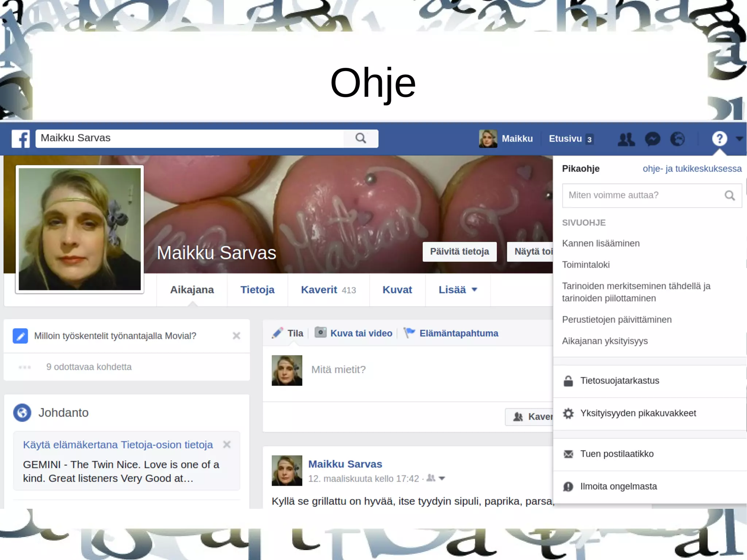Open ohje- ja tukikeskuksessa link
Viewport: 747px width, 560px height.
(x=692, y=169)
